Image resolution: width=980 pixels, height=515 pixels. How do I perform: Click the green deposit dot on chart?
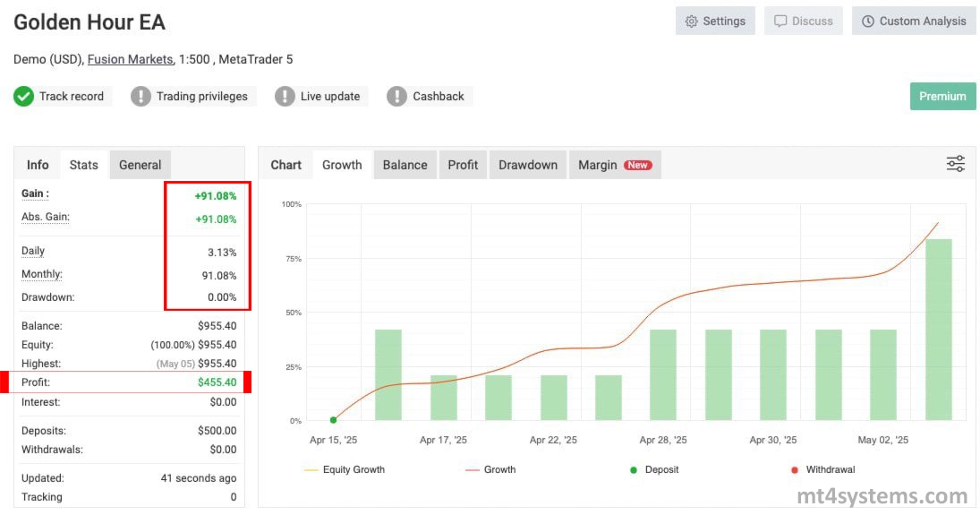[x=333, y=419]
